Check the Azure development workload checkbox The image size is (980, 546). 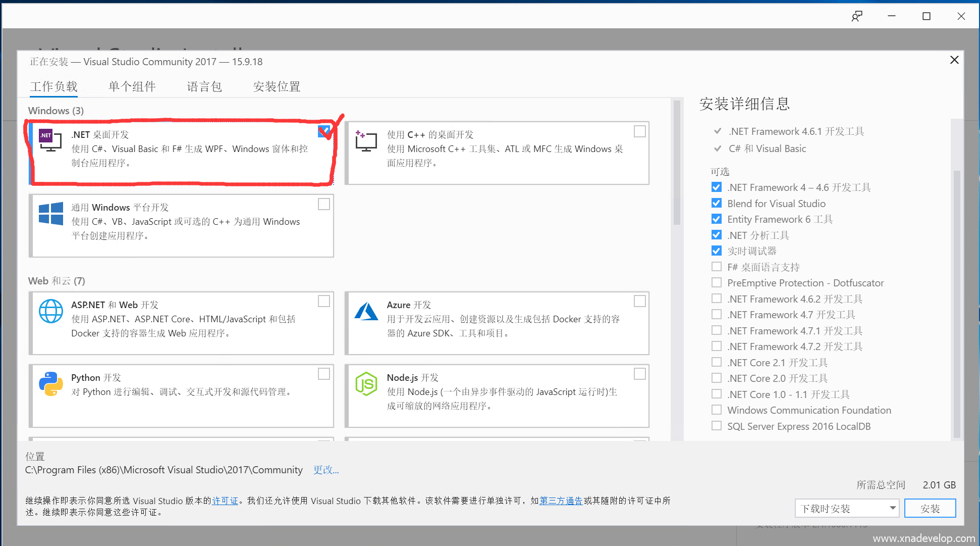(x=639, y=301)
